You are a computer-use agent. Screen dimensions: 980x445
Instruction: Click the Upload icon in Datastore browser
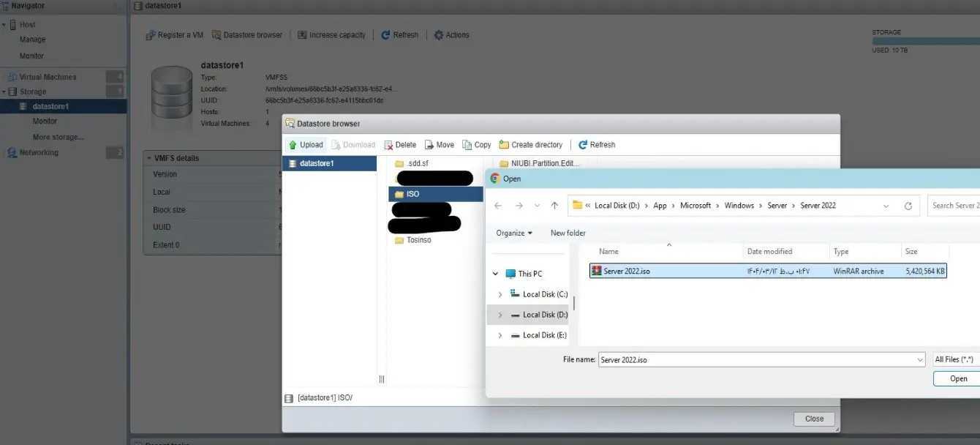pyautogui.click(x=293, y=145)
